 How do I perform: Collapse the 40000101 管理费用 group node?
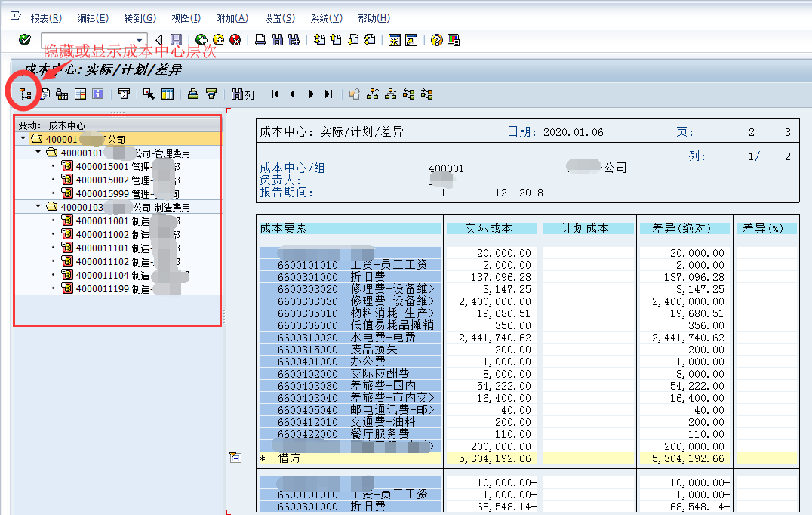38,152
